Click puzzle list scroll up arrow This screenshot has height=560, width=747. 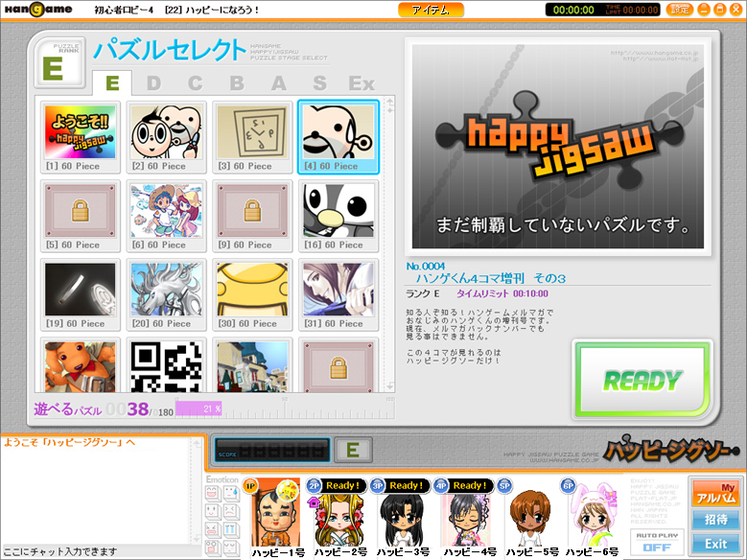[390, 103]
